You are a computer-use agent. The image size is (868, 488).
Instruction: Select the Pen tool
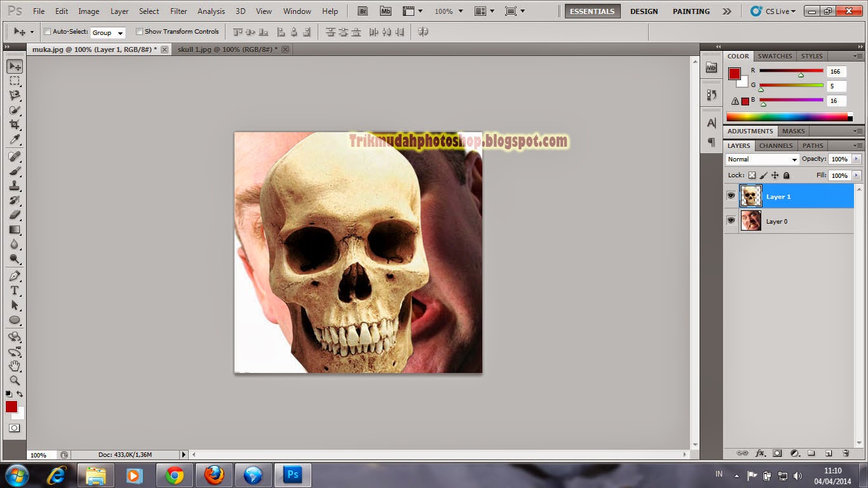[x=15, y=276]
